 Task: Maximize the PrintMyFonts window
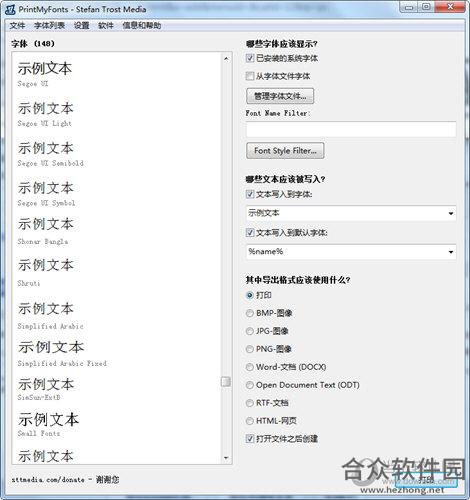click(x=427, y=7)
